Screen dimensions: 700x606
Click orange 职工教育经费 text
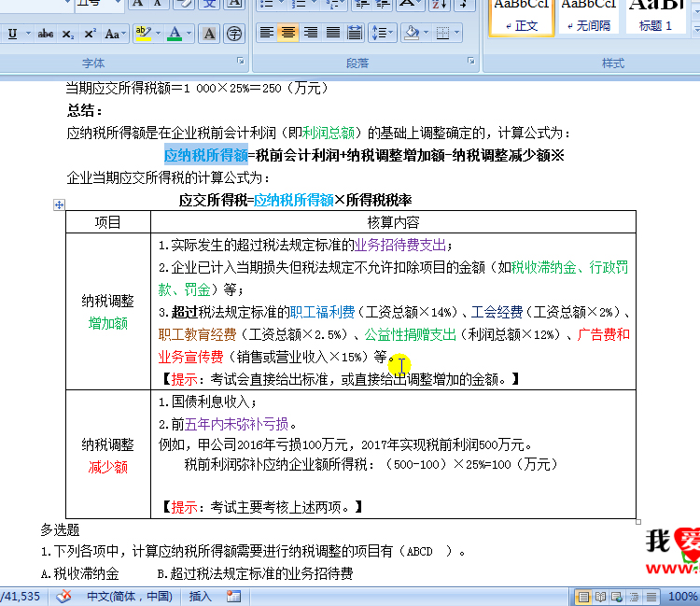tap(197, 334)
